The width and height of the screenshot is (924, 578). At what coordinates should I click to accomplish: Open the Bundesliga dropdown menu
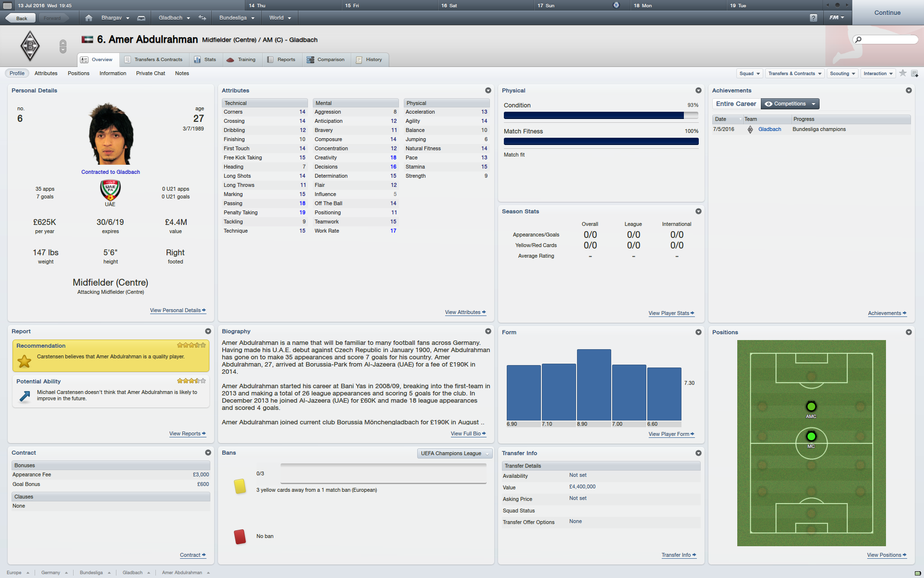[237, 18]
